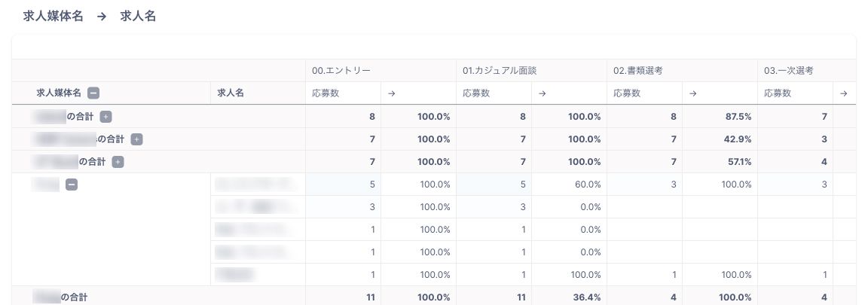
Task: Collapse the expanded media group with minus icon
Action: coord(72,185)
